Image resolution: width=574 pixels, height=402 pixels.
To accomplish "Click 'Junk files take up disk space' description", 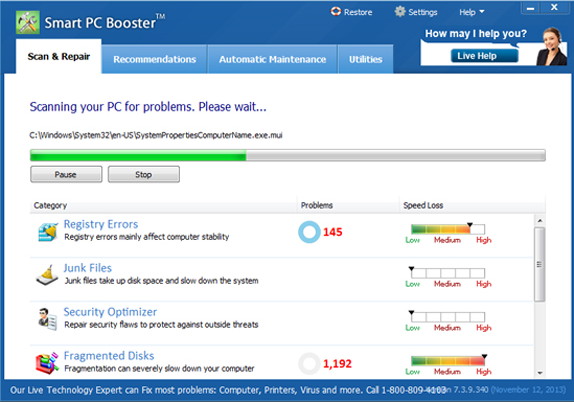I will tap(161, 281).
